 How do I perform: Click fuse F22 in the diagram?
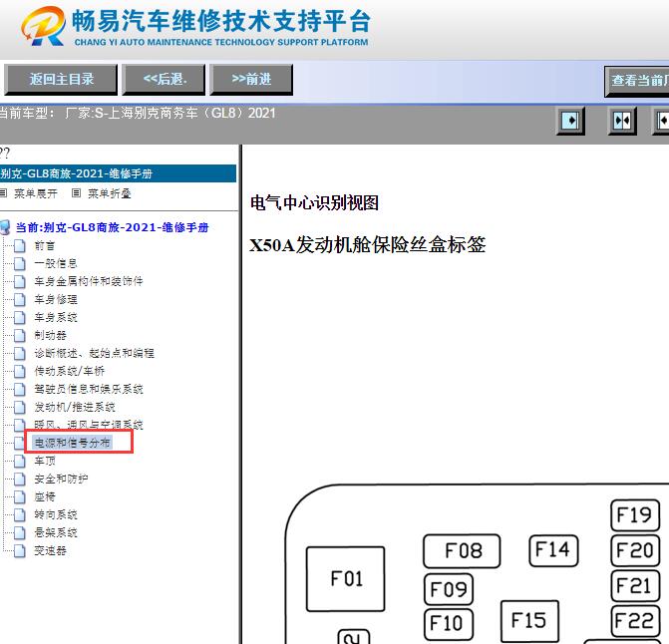click(x=635, y=621)
